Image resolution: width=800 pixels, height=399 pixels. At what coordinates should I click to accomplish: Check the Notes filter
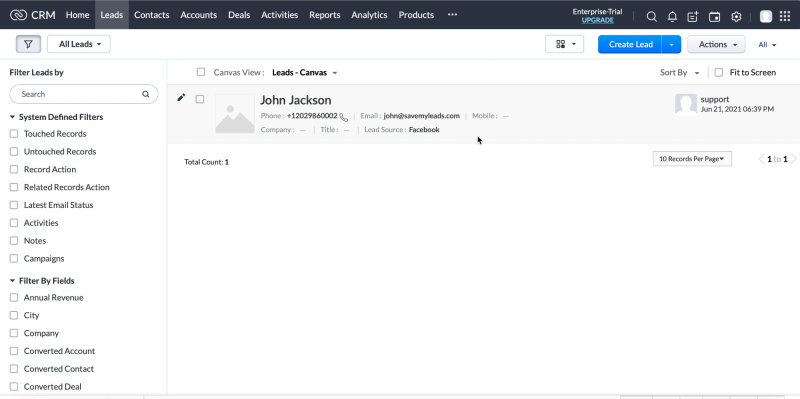click(x=14, y=241)
